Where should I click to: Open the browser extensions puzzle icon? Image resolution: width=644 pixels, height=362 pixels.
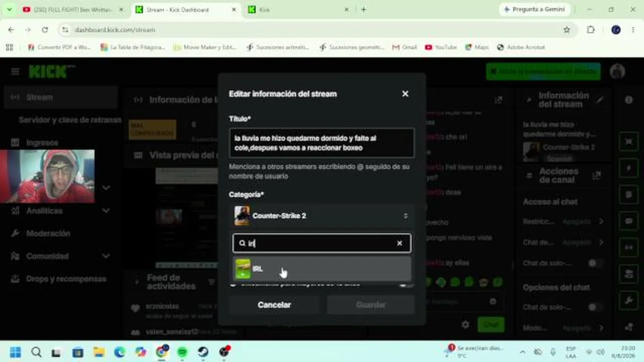(591, 30)
